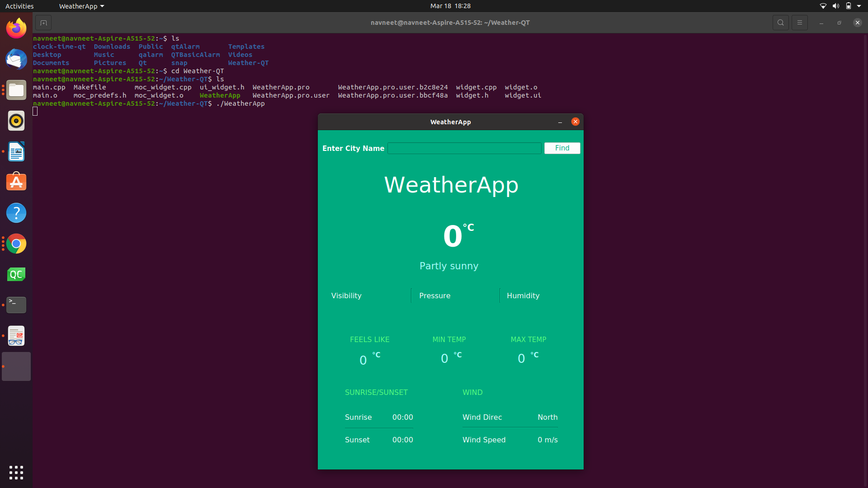
Task: Open LibreOffice Writer from the dock
Action: tap(16, 152)
